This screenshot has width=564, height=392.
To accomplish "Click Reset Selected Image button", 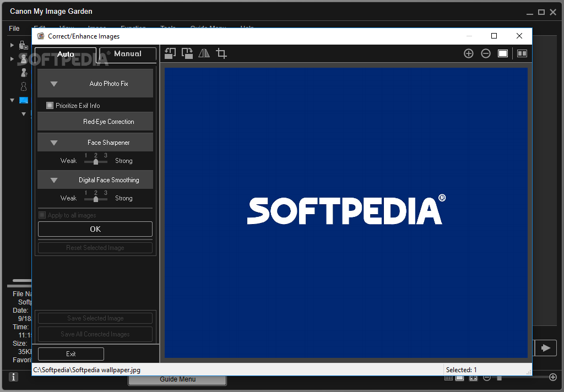I will 95,248.
